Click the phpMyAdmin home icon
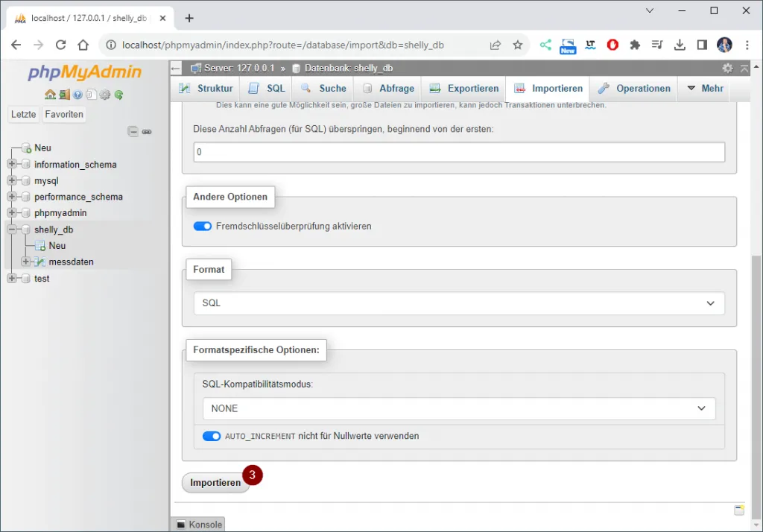Viewport: 763px width, 532px height. (x=50, y=95)
